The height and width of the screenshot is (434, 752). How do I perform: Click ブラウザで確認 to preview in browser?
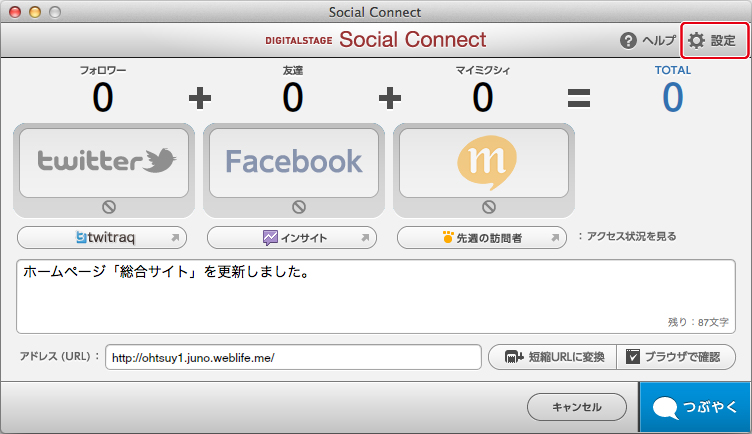click(676, 357)
